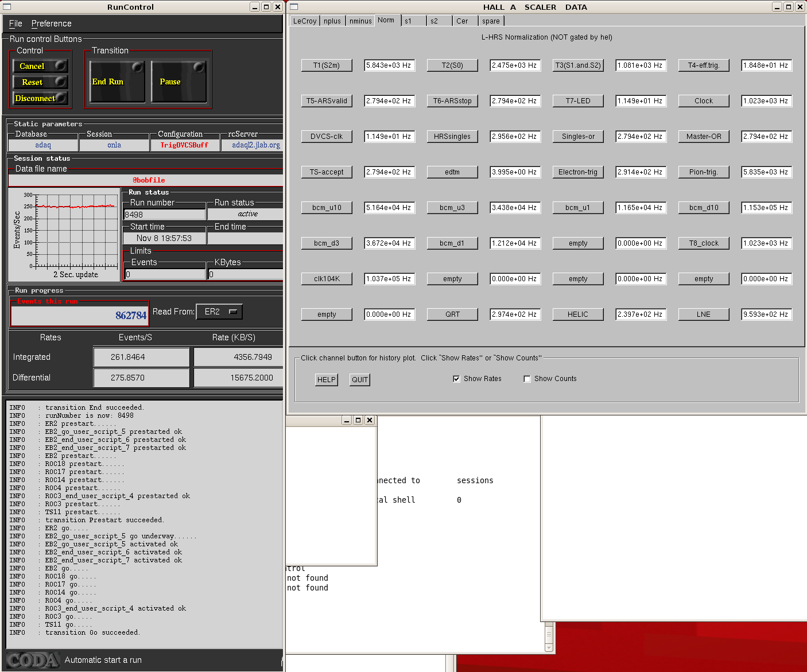Click the Run number field showing 8498

click(165, 215)
